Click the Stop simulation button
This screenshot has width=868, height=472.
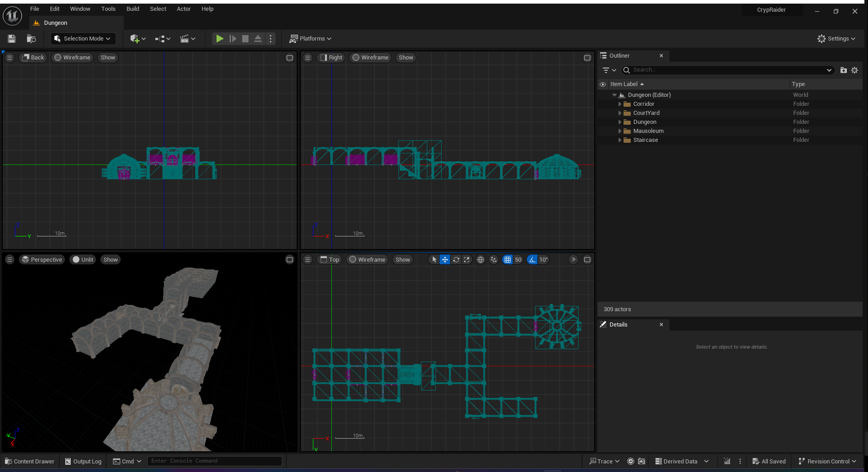point(245,39)
